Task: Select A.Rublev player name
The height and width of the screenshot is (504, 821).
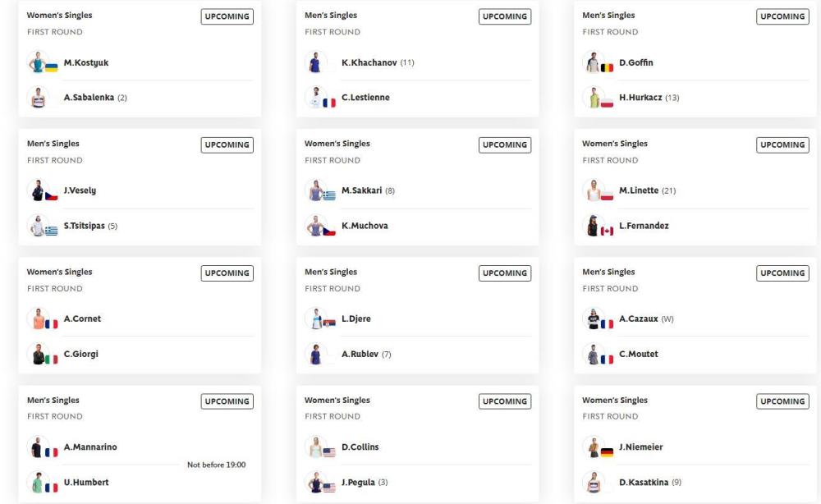Action: click(360, 354)
